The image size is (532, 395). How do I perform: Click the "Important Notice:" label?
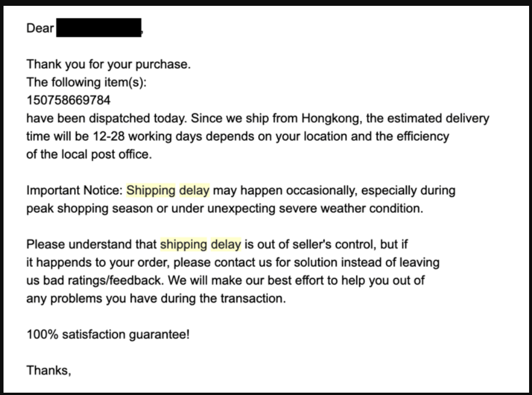[x=75, y=190]
